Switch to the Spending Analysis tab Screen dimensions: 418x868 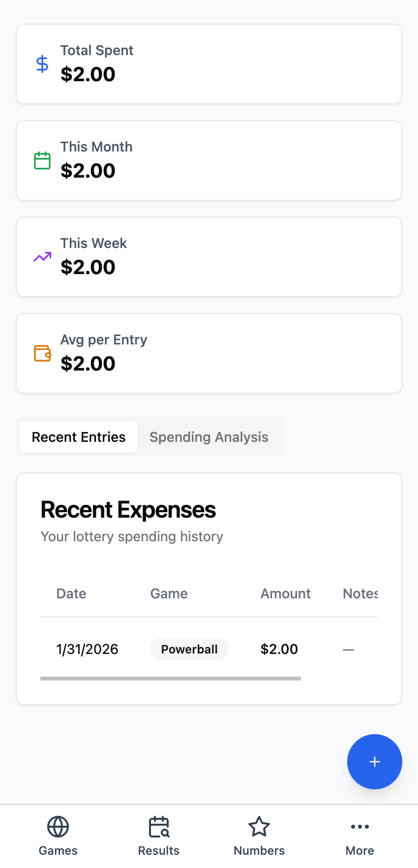click(209, 437)
